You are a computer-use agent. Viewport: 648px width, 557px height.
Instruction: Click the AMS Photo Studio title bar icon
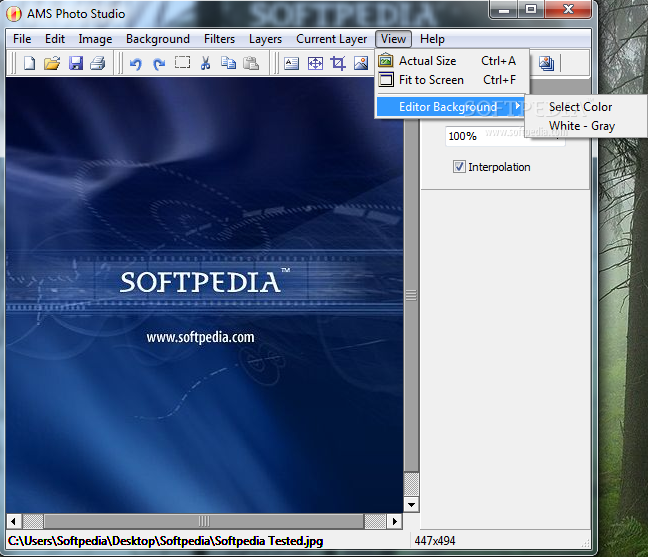pos(14,14)
